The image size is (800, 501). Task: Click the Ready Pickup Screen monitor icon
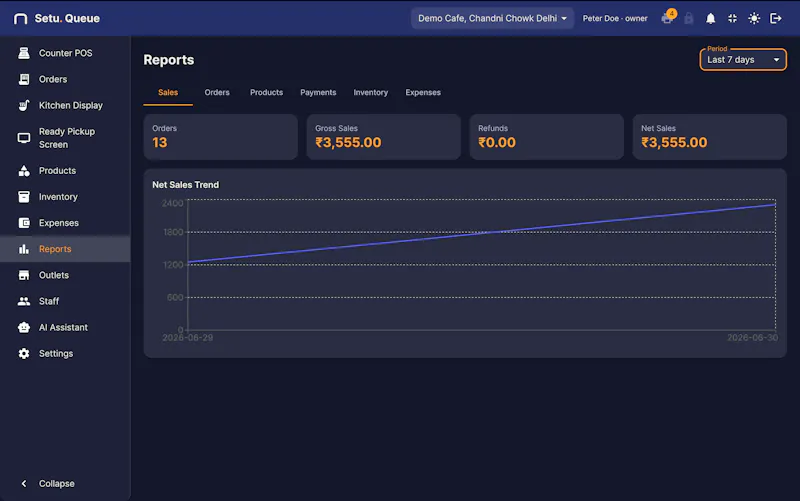(x=24, y=138)
